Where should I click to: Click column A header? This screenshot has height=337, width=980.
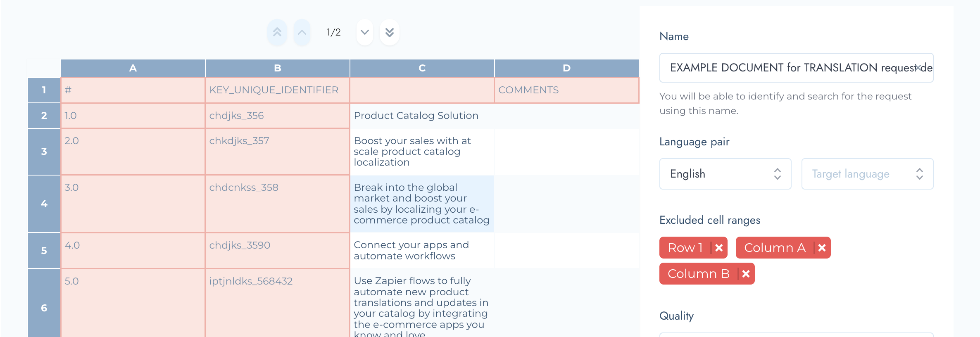tap(133, 68)
